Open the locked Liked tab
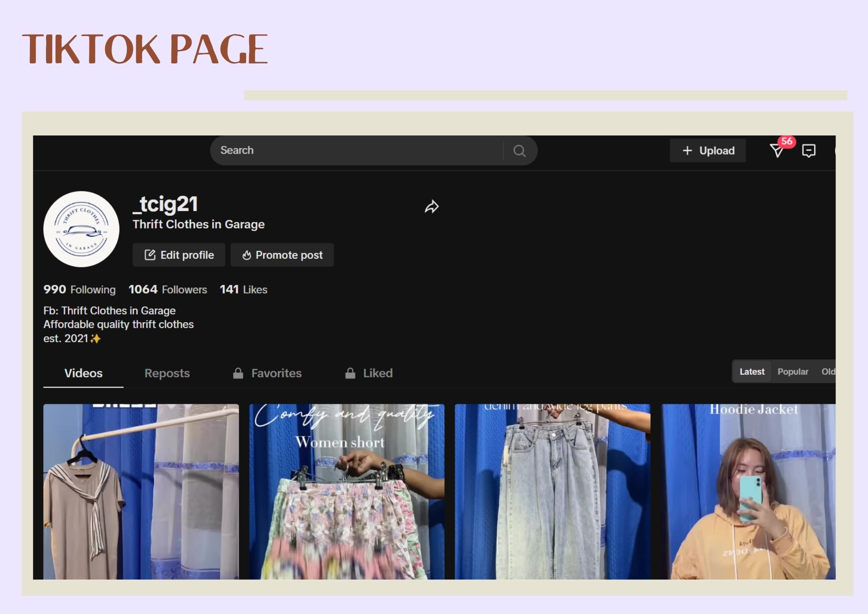 (x=369, y=373)
